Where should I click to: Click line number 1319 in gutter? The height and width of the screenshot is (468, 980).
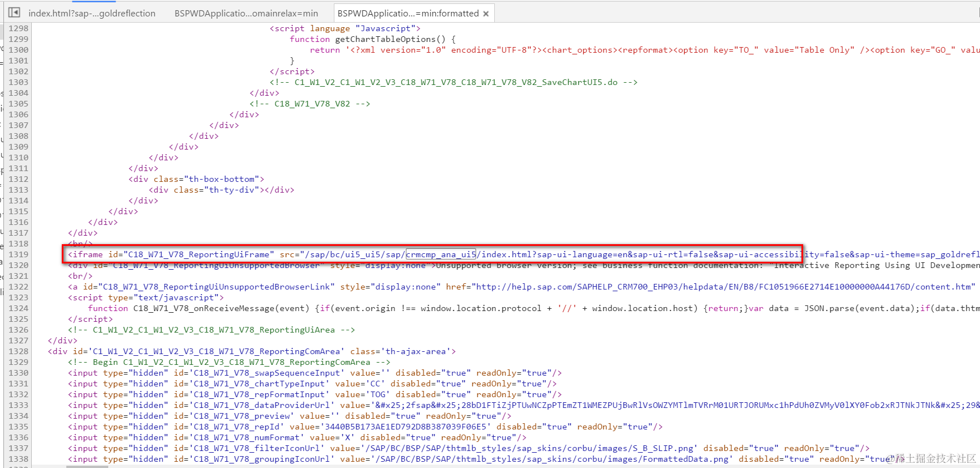point(18,254)
